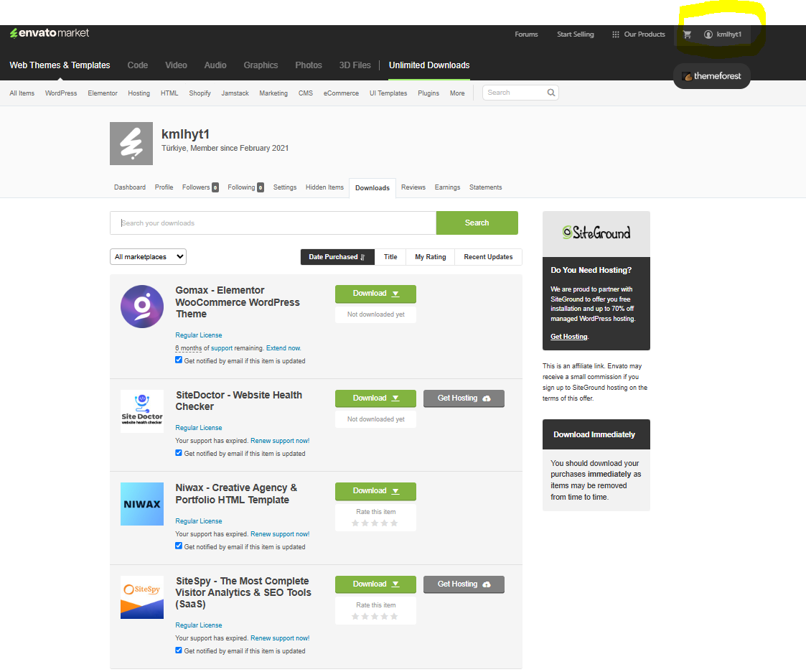Open the shopping cart icon
806x672 pixels.
687,34
